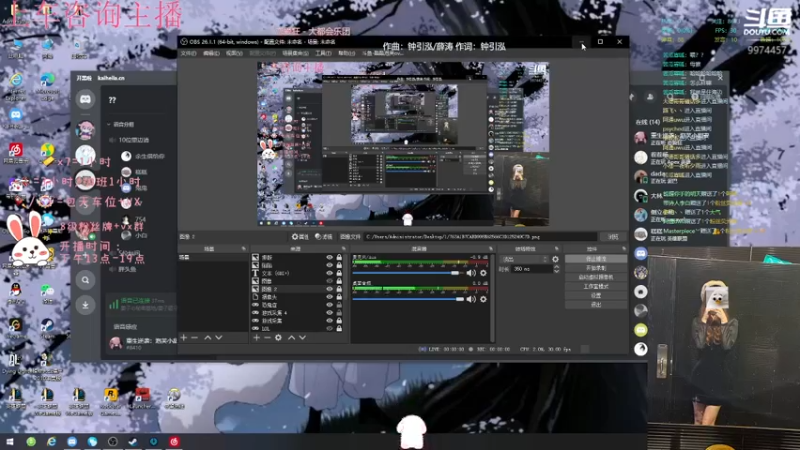
Task: Select the 图像 2 source row
Action: point(297,289)
